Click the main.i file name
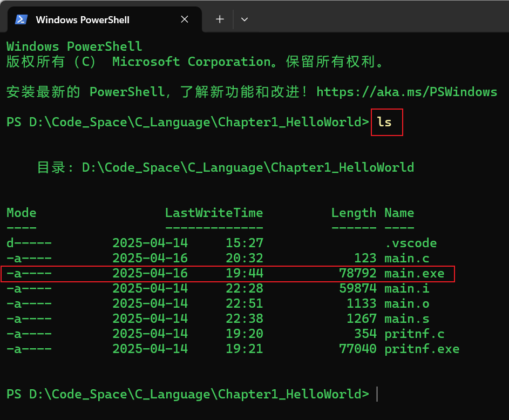Viewport: 509px width, 420px height. [407, 288]
